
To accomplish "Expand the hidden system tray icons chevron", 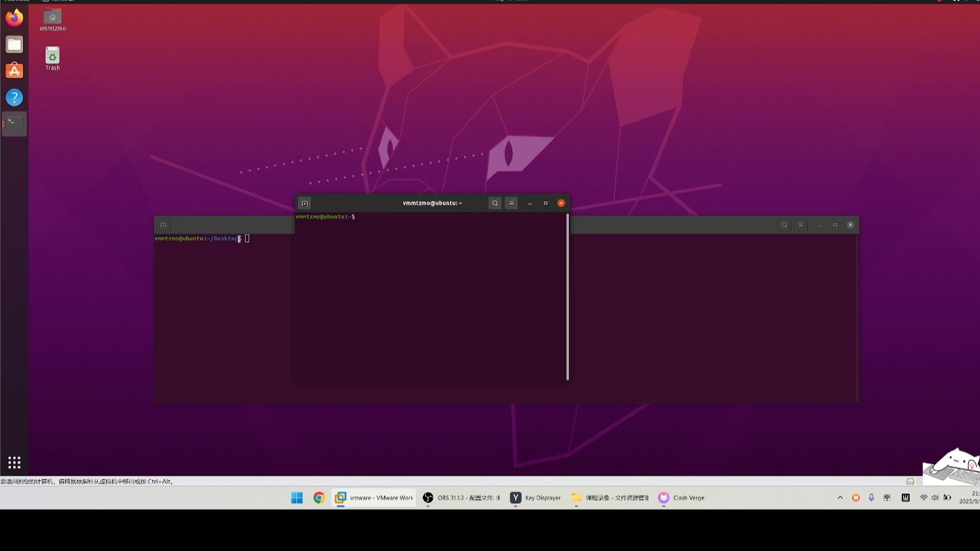I will pos(840,498).
